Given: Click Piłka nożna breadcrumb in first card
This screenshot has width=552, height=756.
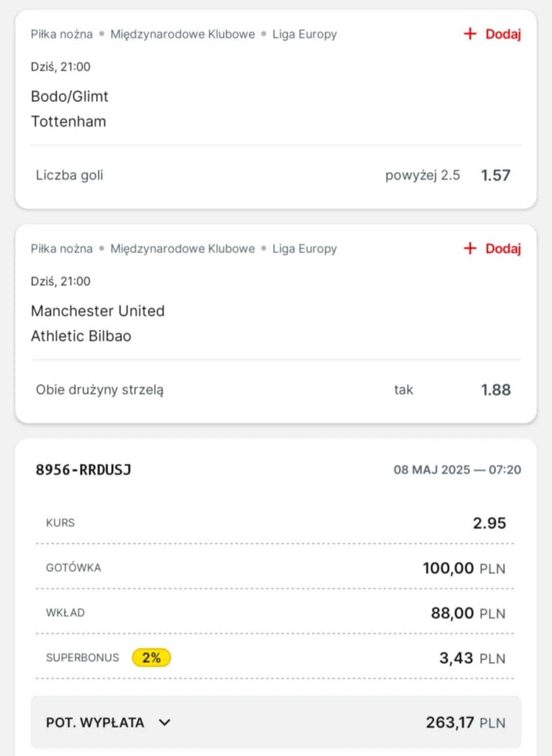Looking at the screenshot, I should (x=62, y=34).
